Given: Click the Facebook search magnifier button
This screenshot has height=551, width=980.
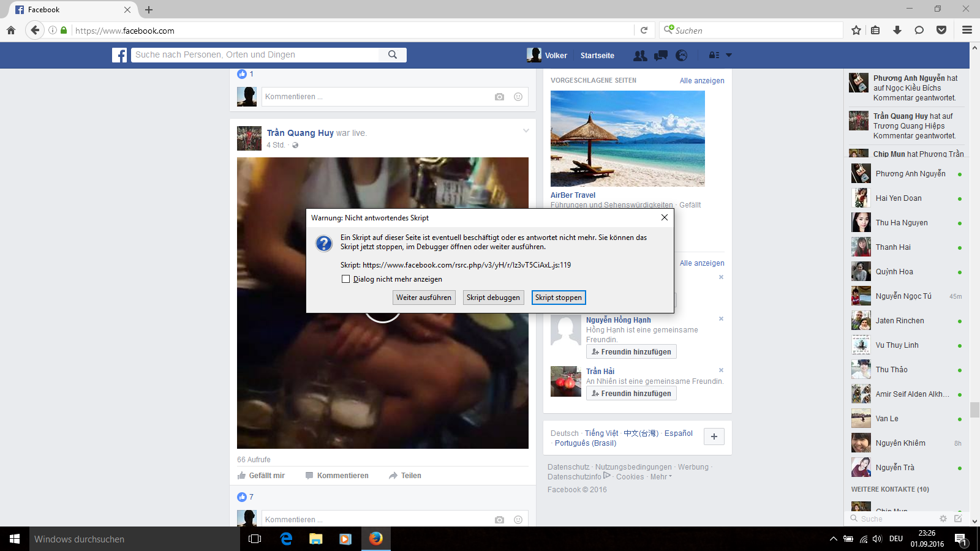Looking at the screenshot, I should (x=393, y=54).
